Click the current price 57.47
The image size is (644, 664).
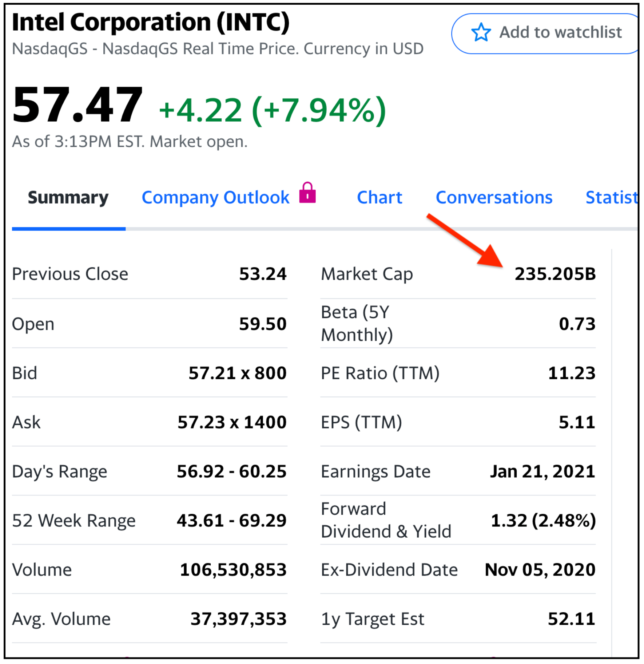[77, 105]
